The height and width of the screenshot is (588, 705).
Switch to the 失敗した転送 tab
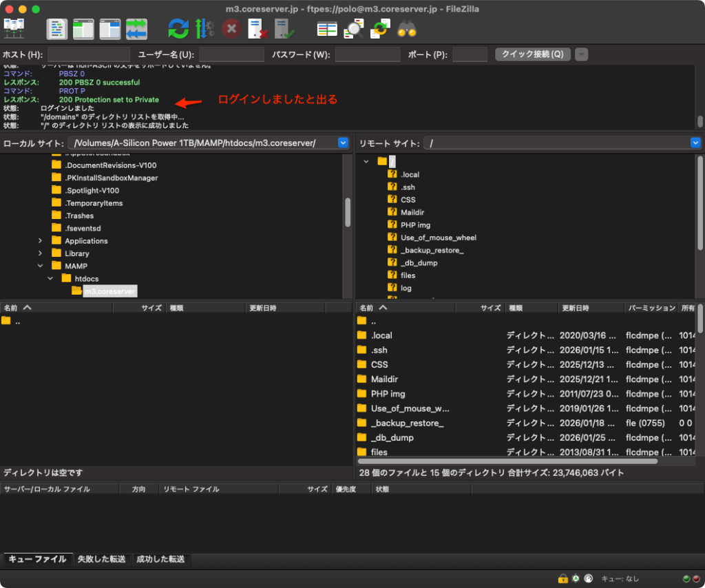click(x=102, y=559)
